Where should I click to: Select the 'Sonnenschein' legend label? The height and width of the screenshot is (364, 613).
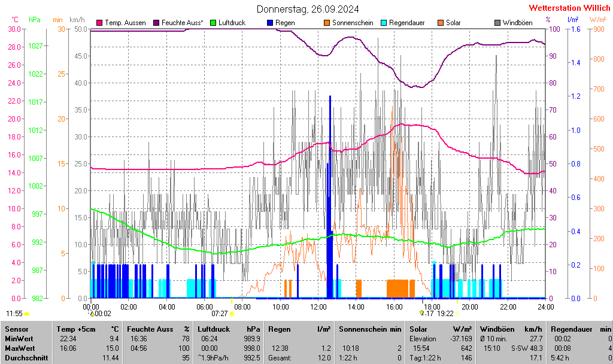[x=353, y=23]
